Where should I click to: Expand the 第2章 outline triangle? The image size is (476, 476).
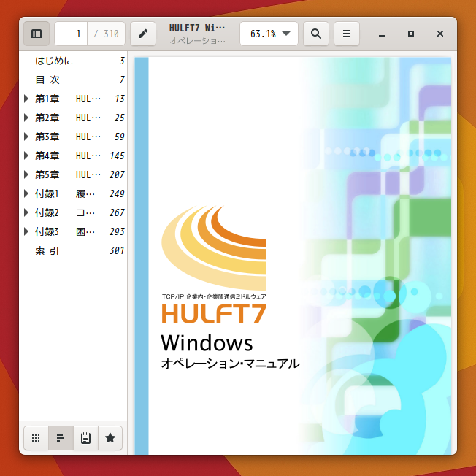click(x=26, y=118)
